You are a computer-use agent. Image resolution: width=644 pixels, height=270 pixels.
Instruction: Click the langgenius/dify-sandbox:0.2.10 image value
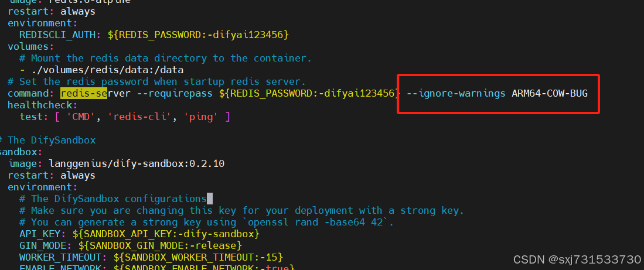tap(137, 164)
